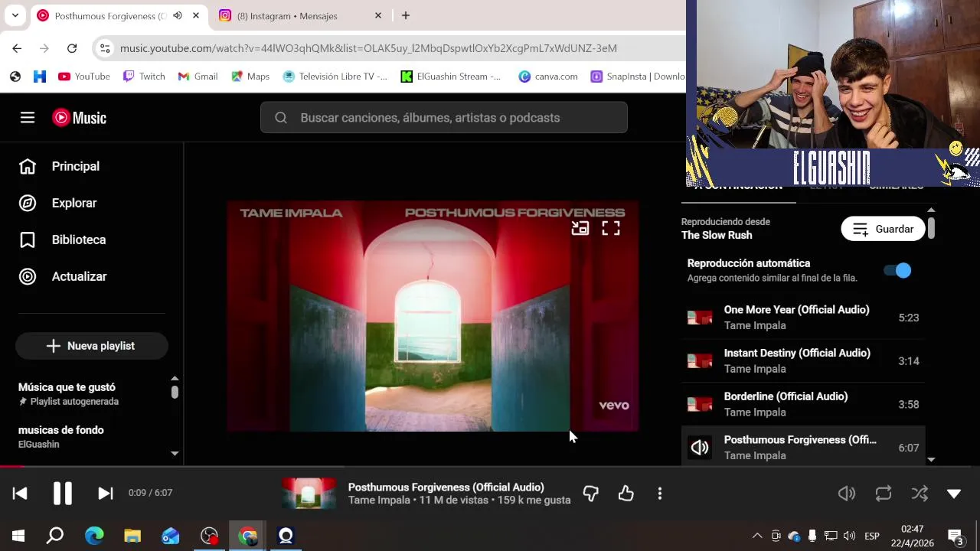Image resolution: width=980 pixels, height=551 pixels.
Task: Open miniplayer from album art
Action: (x=580, y=228)
